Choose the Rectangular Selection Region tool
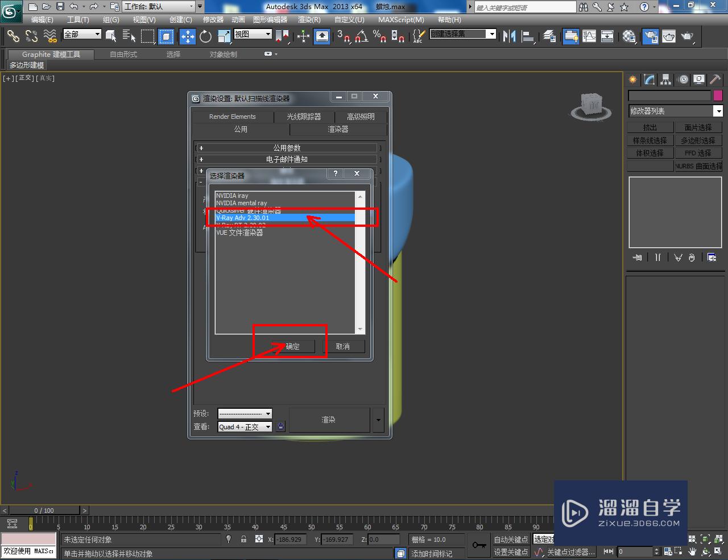Viewport: 728px width, 560px height. (x=148, y=36)
